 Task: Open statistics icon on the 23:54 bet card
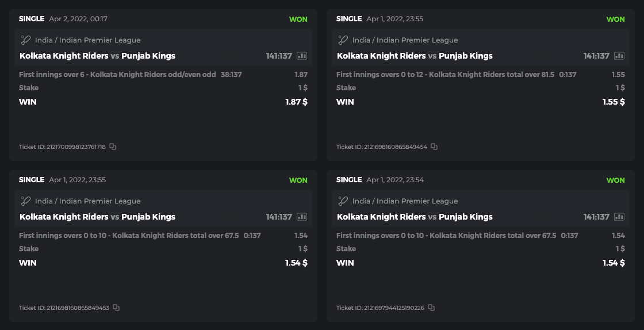point(619,217)
